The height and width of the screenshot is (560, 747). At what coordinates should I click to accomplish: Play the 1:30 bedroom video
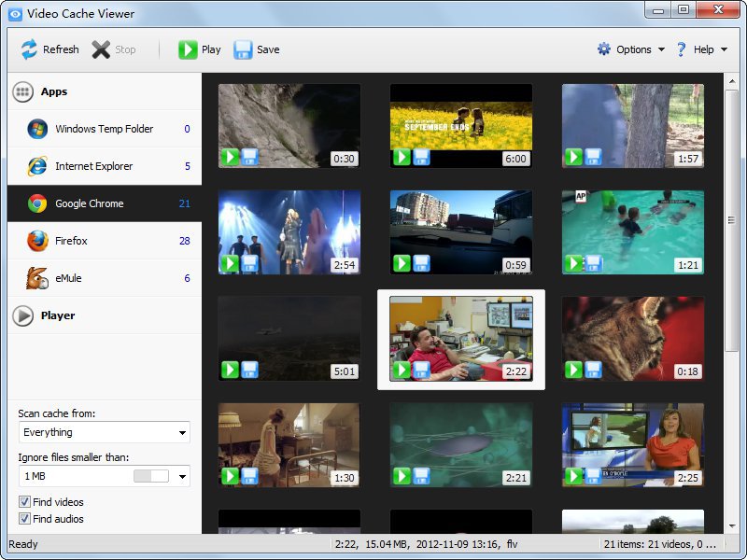coord(230,476)
